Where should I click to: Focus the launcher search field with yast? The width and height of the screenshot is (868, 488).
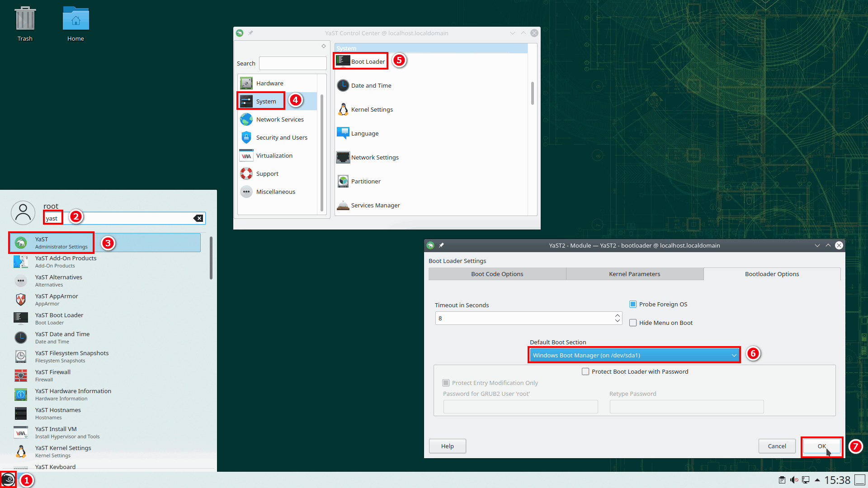pyautogui.click(x=124, y=218)
